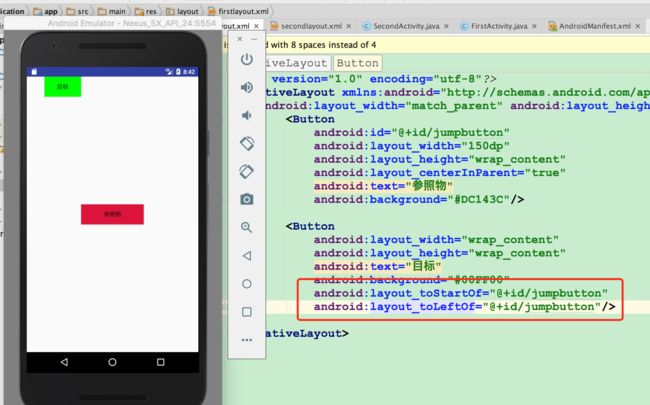Screen dimensions: 650x405
Task: Click the emulator volume up icon
Action: click(247, 87)
